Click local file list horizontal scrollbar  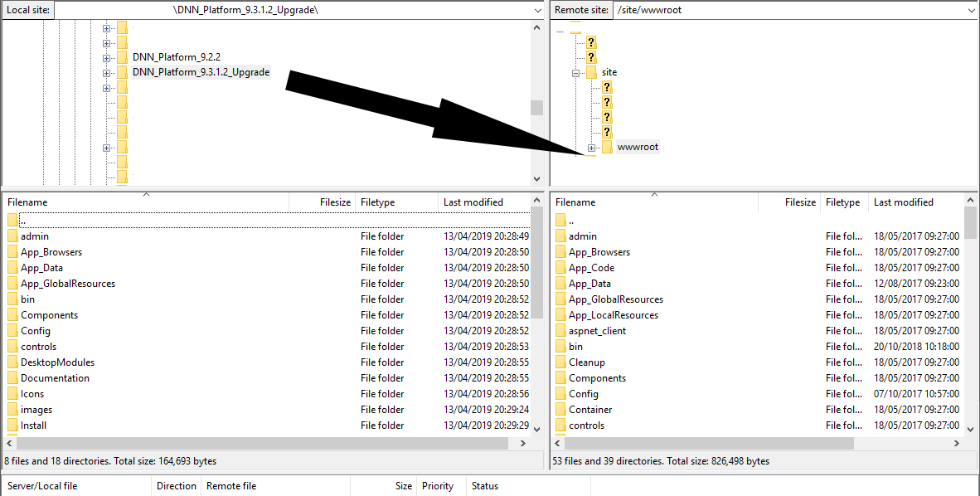click(263, 443)
